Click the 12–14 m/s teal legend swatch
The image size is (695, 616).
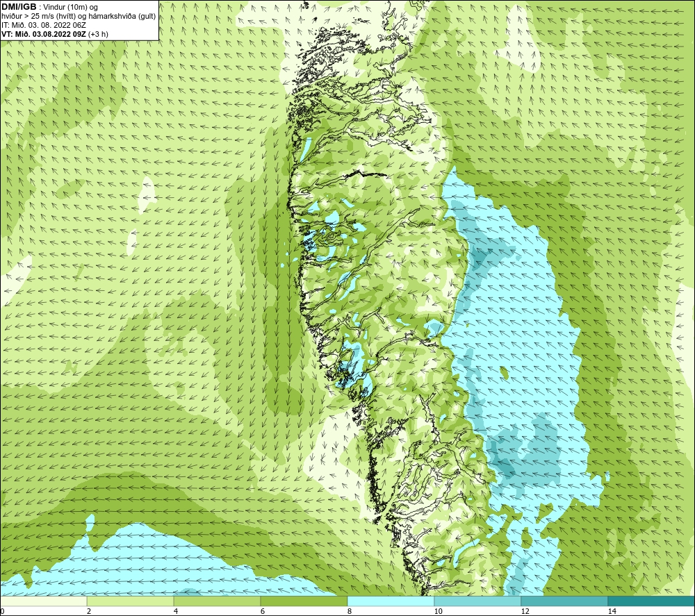564,601
